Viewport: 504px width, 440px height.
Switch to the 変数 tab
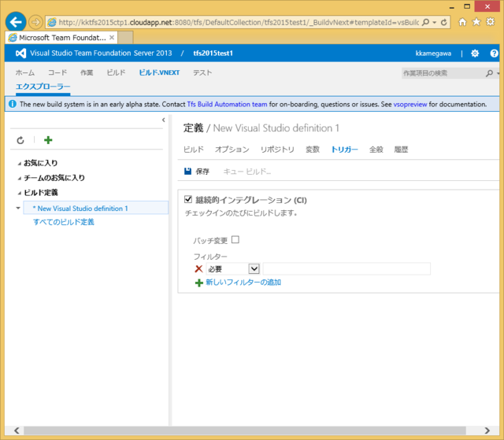pyautogui.click(x=313, y=150)
